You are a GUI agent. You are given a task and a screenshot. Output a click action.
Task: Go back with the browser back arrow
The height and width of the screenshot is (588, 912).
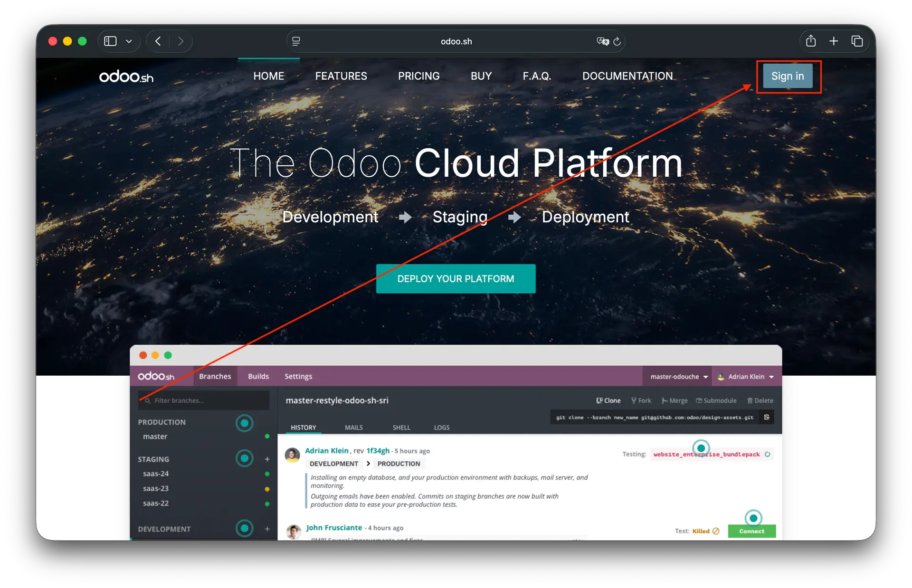158,41
